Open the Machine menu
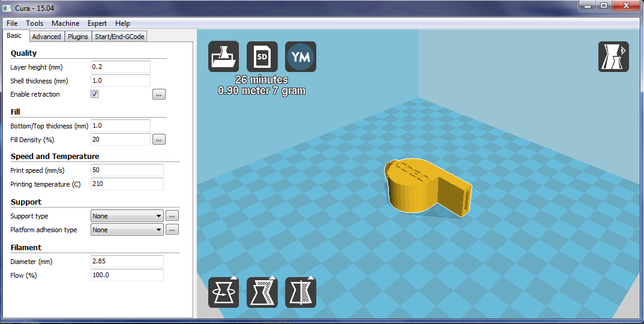Viewport: 644px width, 324px height. click(65, 23)
